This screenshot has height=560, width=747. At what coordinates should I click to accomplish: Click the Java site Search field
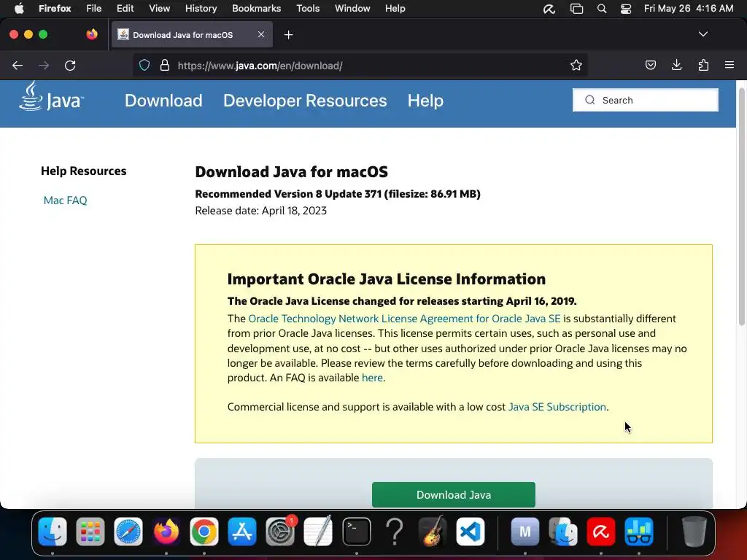coord(645,100)
